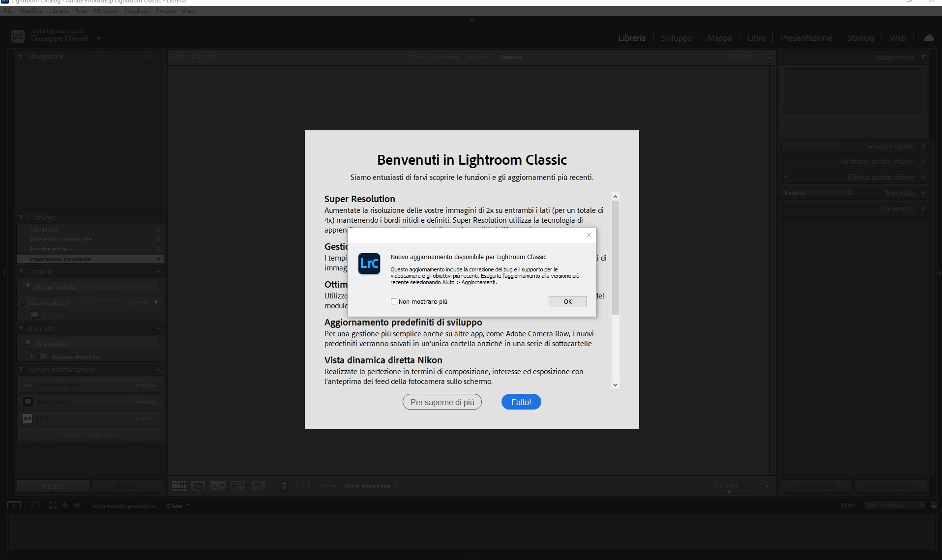Click the Filtra raccolte search field
Viewport: 942px width, 560px height.
[x=90, y=343]
